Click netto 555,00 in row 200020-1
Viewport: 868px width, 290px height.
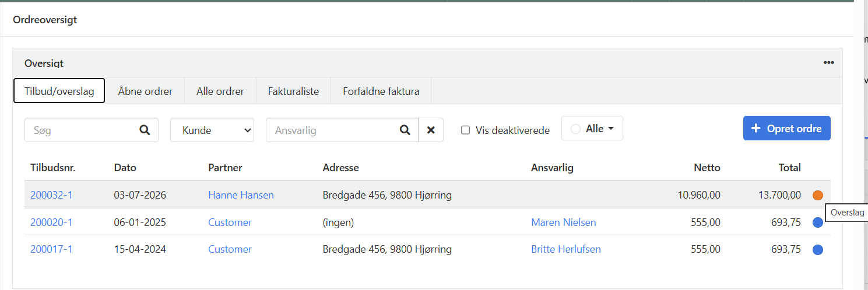point(705,222)
